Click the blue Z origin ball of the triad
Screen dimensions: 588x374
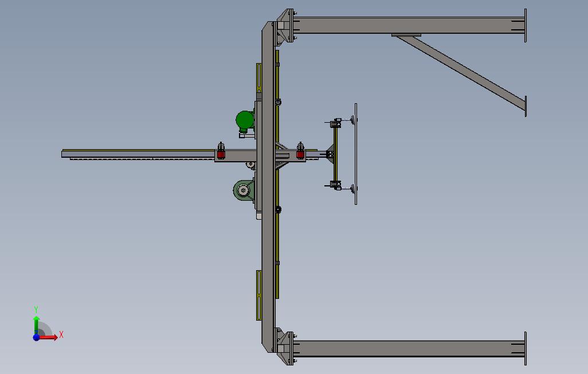click(36, 338)
